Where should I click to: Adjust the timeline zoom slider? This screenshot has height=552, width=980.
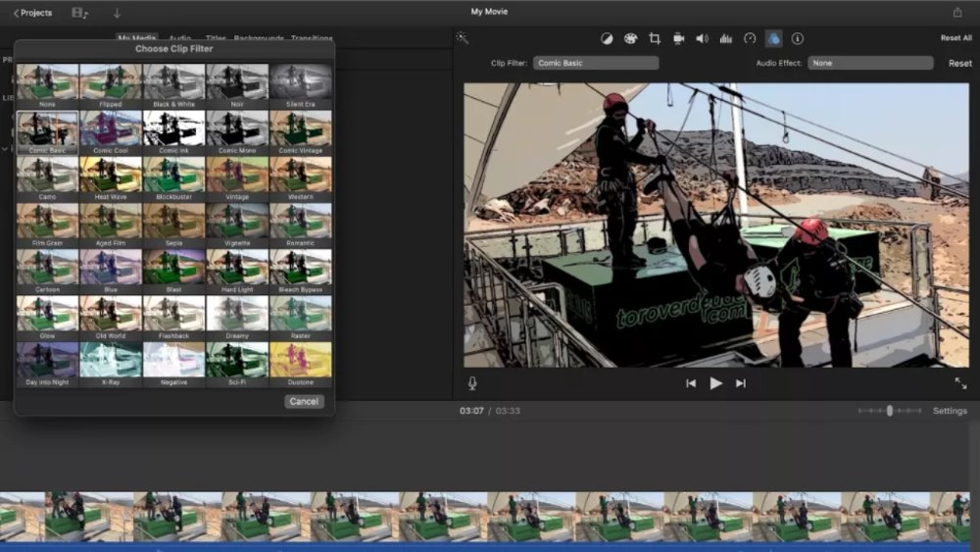click(890, 411)
